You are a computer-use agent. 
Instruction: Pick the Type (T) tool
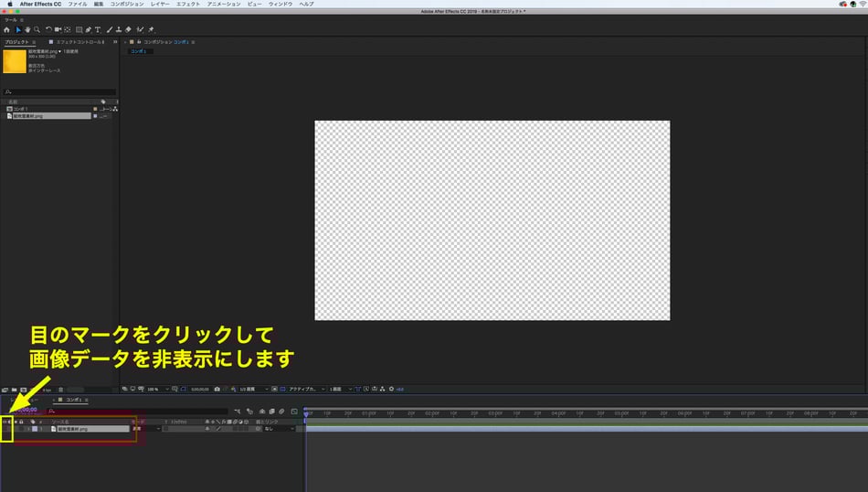pyautogui.click(x=99, y=29)
